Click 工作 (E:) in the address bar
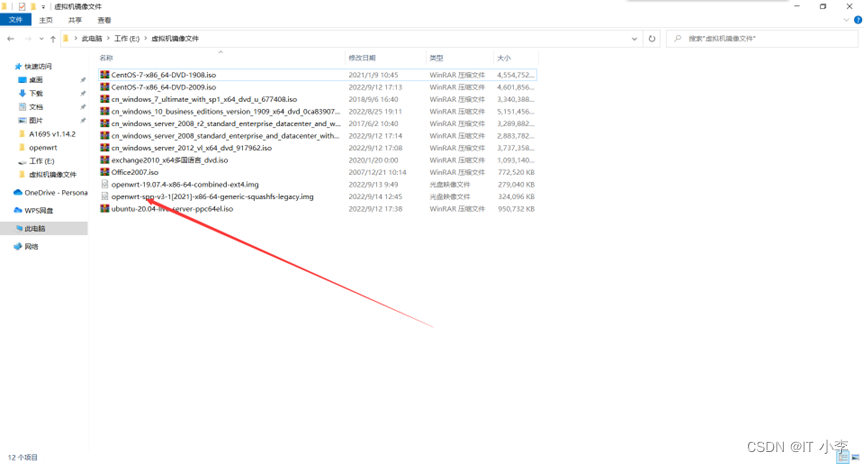Screen dimensions: 864x464 click(127, 39)
